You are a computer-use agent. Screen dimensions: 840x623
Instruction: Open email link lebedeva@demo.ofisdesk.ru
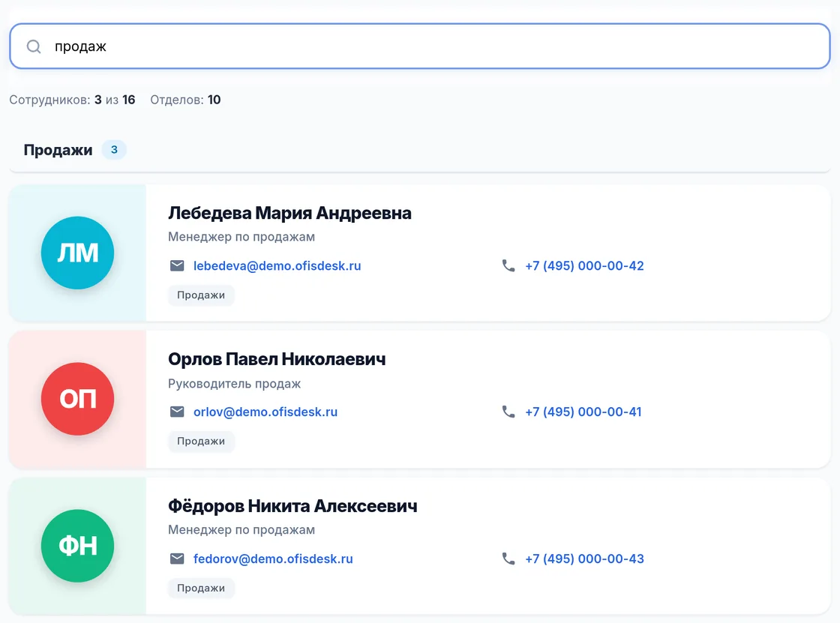coord(277,265)
